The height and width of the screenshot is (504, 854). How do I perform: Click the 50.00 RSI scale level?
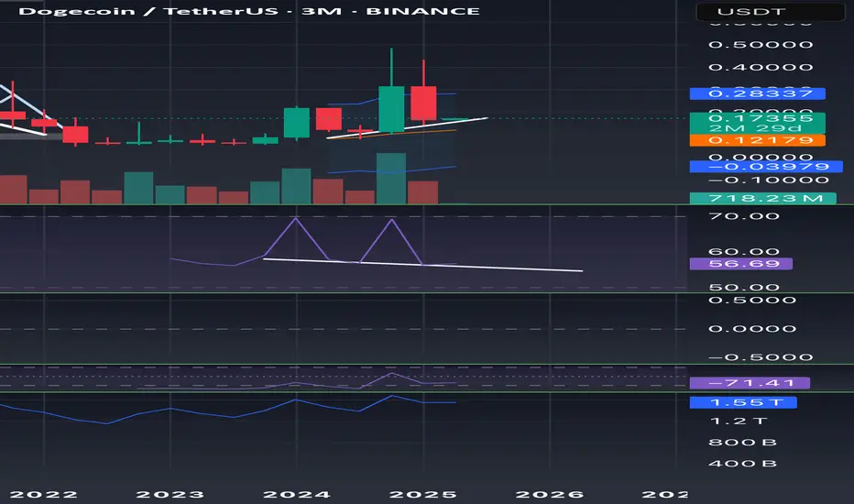[744, 287]
